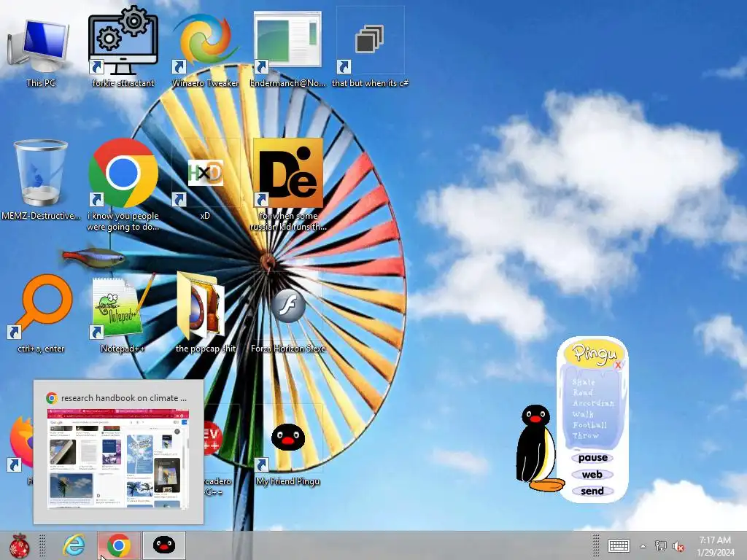This screenshot has width=747, height=560.
Task: Pick Throw in the Pingu menu
Action: 586,435
